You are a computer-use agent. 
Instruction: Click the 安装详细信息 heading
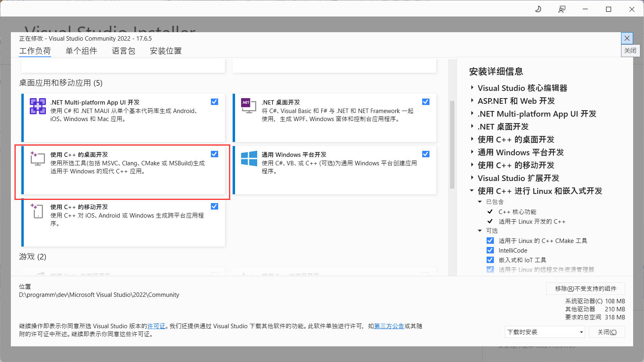496,72
